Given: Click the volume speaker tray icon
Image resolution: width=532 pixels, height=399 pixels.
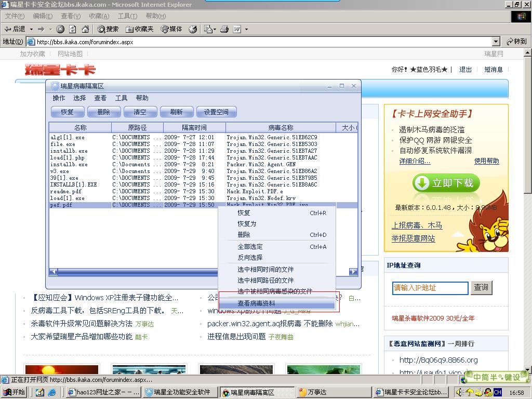Looking at the screenshot, I should tap(459, 392).
